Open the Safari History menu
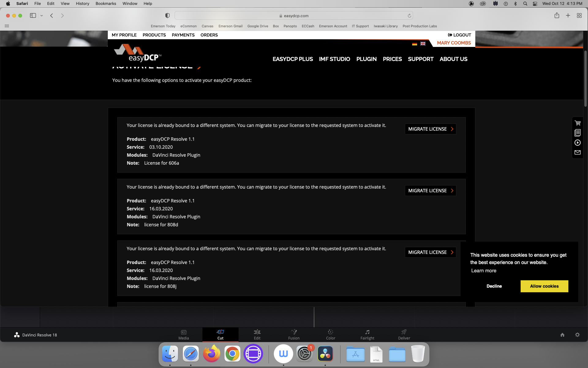Image resolution: width=588 pixels, height=368 pixels. click(82, 4)
